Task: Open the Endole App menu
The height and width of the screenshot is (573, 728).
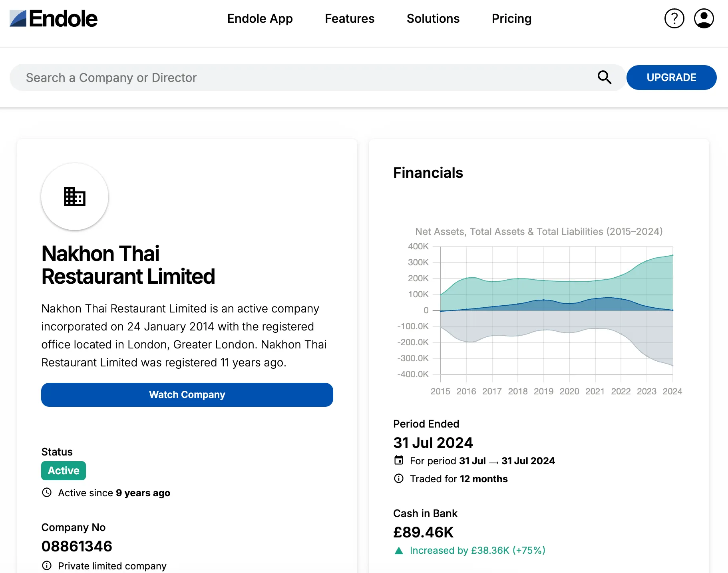Action: [x=260, y=19]
